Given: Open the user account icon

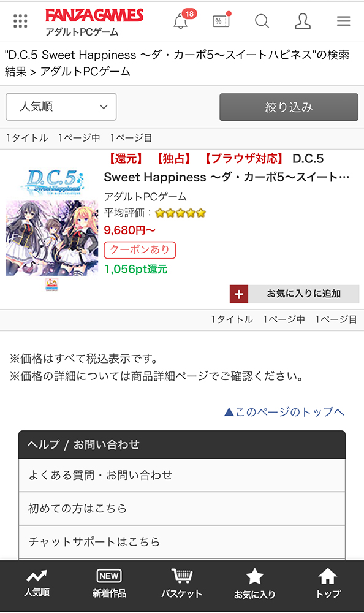Looking at the screenshot, I should [303, 21].
